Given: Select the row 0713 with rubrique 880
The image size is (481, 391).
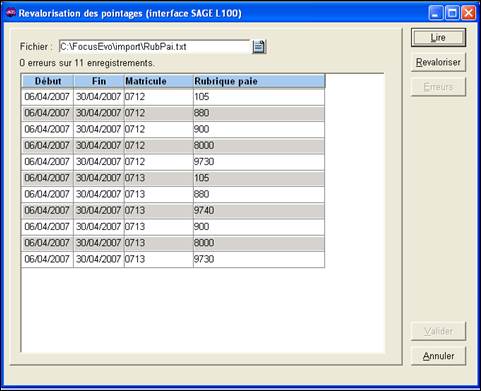Looking at the screenshot, I should point(173,194).
